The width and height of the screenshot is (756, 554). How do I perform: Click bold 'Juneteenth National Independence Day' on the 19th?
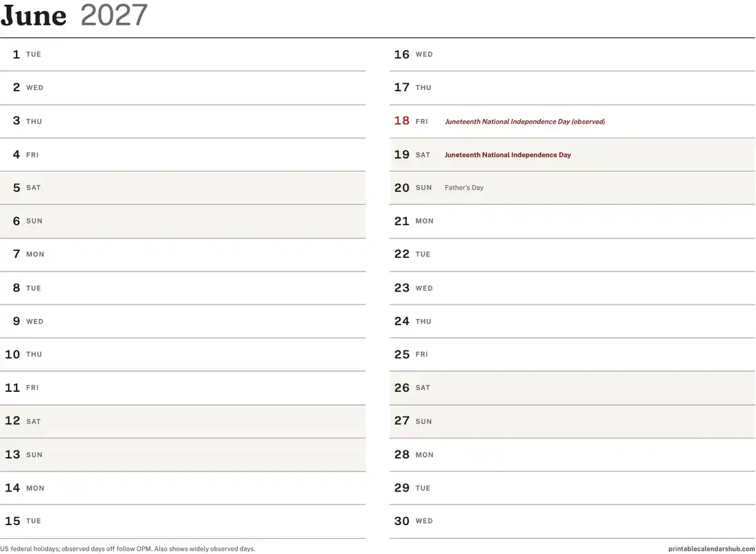point(508,155)
